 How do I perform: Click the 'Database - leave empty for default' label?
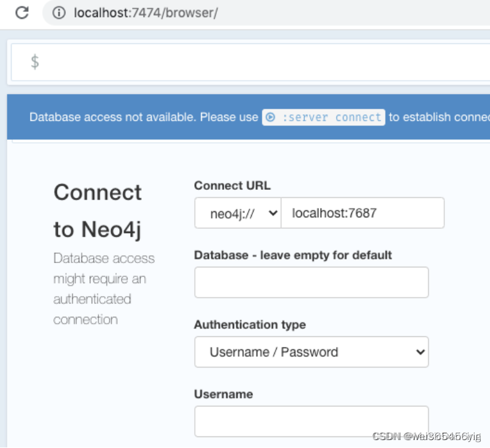coord(293,255)
